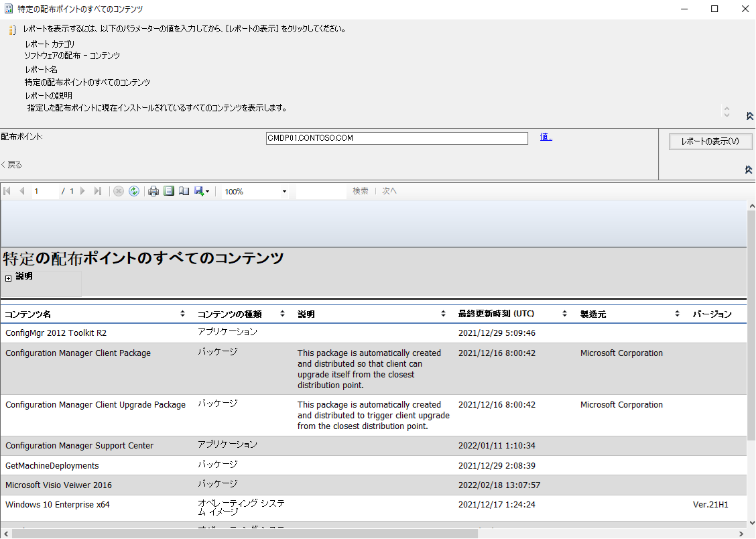Sort by コンテンツ名 column

tap(183, 314)
